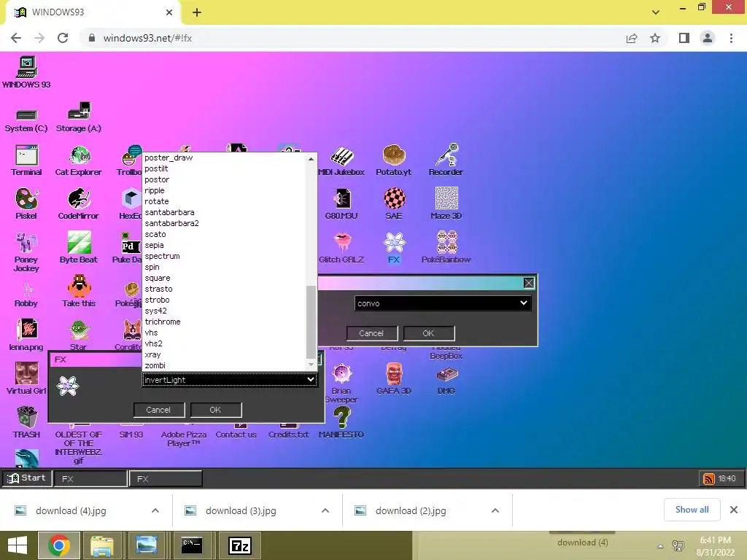Open the invertLight effect dropdown
747x560 pixels.
(229, 379)
